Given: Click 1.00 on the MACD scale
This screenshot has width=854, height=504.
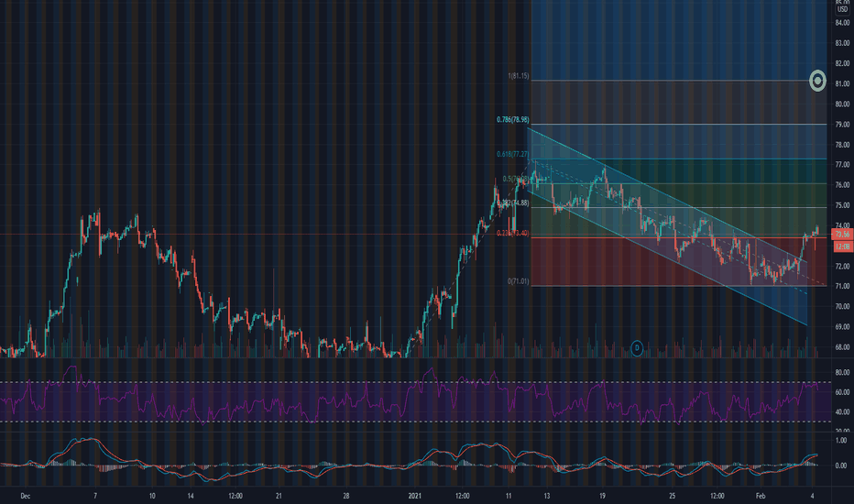Looking at the screenshot, I should [x=841, y=440].
